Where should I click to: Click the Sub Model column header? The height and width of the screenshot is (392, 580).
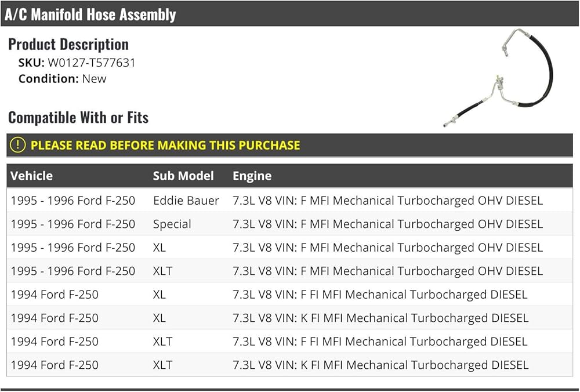(183, 176)
